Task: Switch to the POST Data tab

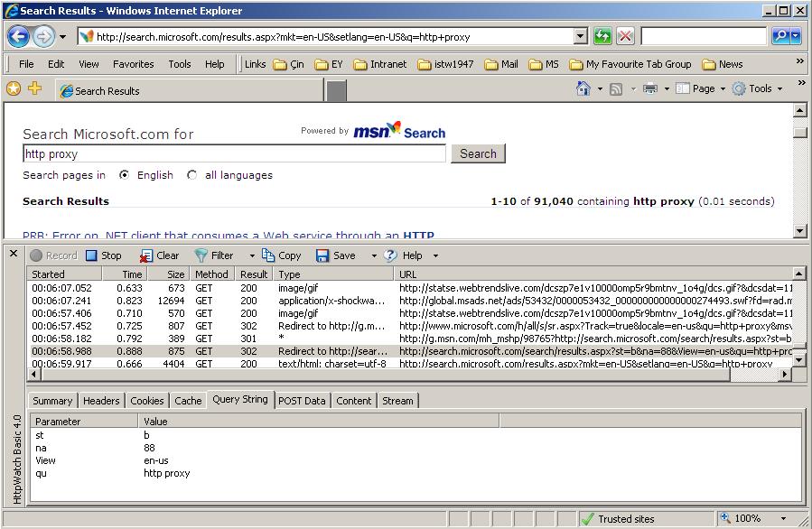Action: pos(302,401)
